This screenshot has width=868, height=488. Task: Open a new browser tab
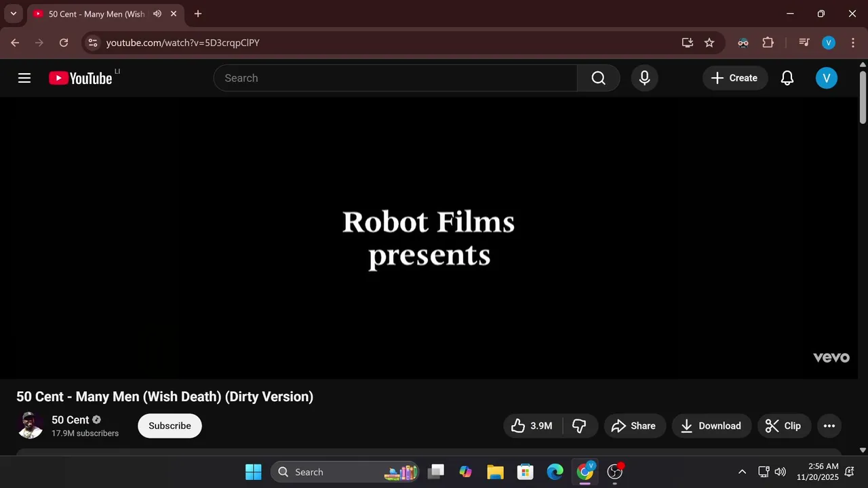click(x=198, y=14)
